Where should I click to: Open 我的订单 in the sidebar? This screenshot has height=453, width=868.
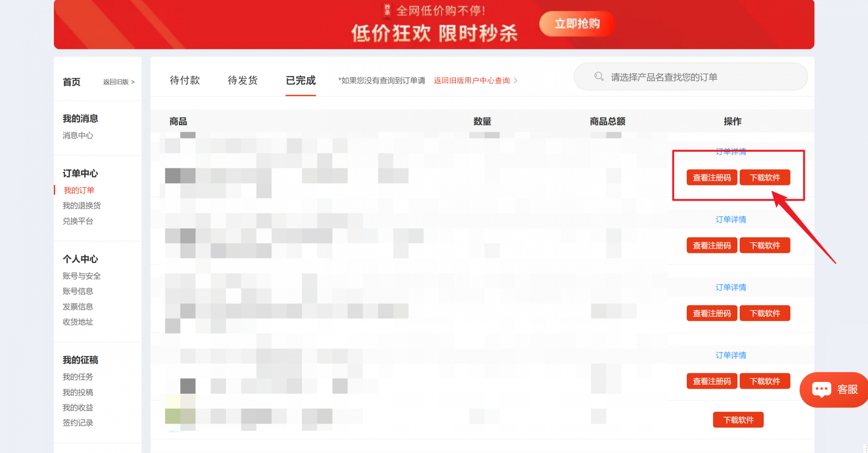pos(79,190)
